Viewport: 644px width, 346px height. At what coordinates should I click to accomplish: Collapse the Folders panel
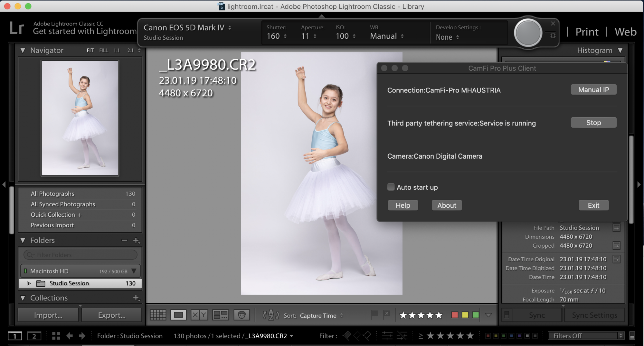(x=23, y=240)
